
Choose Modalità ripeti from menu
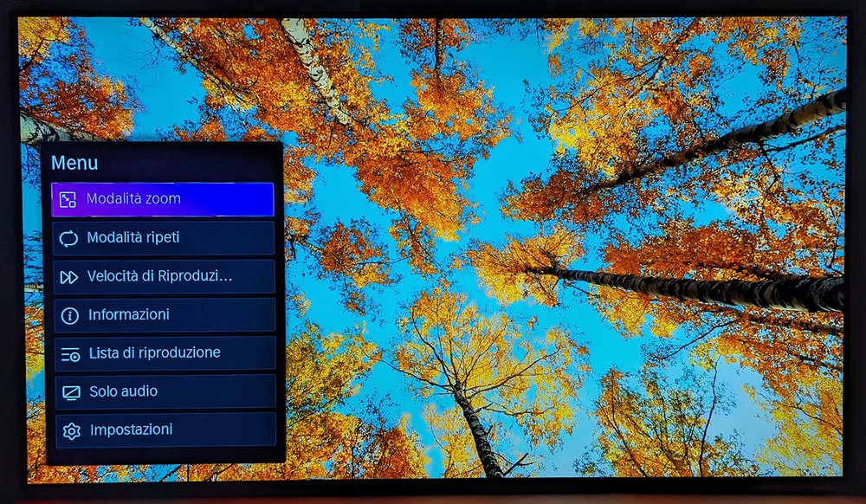point(163,238)
